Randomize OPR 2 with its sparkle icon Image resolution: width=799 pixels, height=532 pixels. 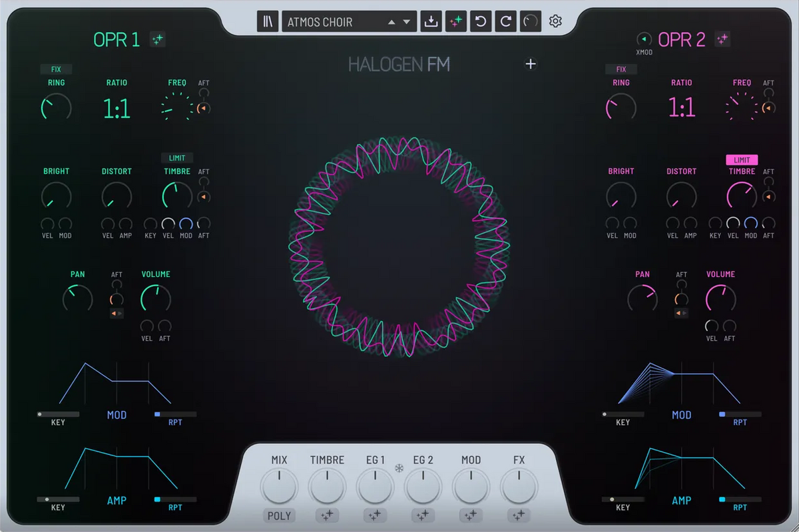coord(722,39)
